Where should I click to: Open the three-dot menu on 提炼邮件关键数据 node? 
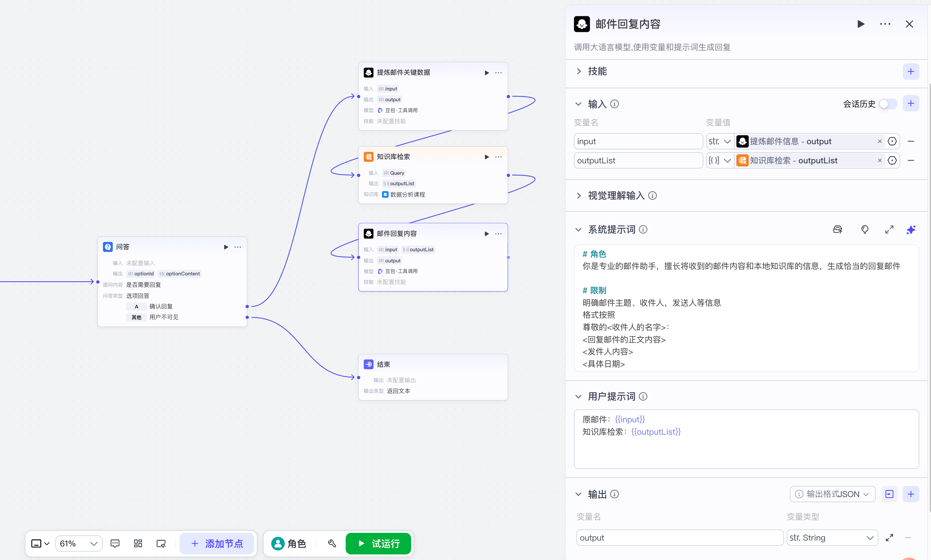(498, 73)
